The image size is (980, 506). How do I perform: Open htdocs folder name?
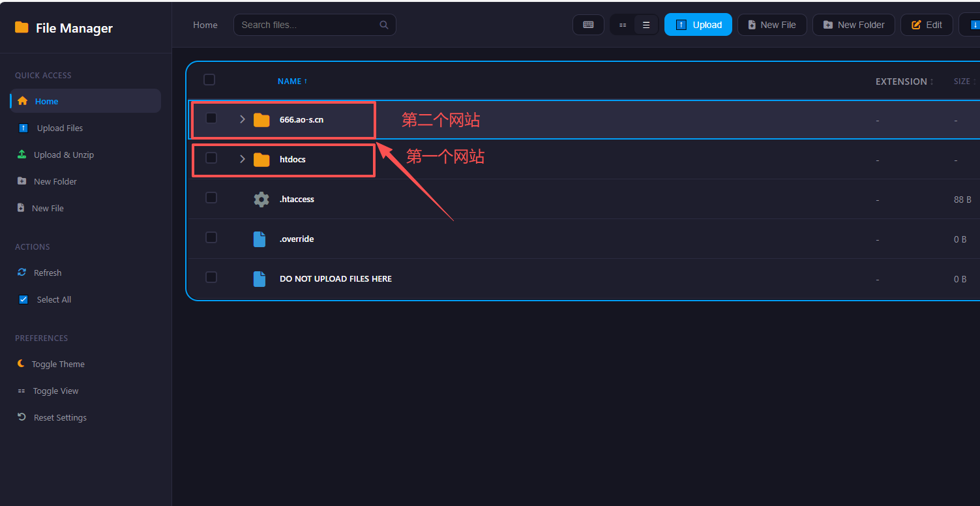click(293, 160)
